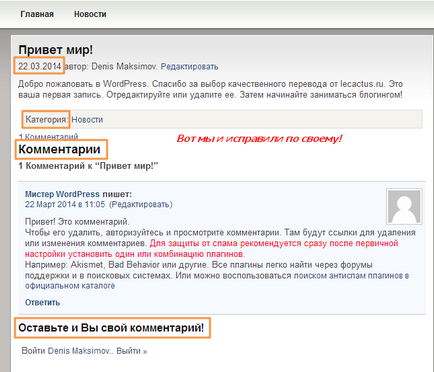
Task: Click Редактировать link next to author
Action: point(189,67)
